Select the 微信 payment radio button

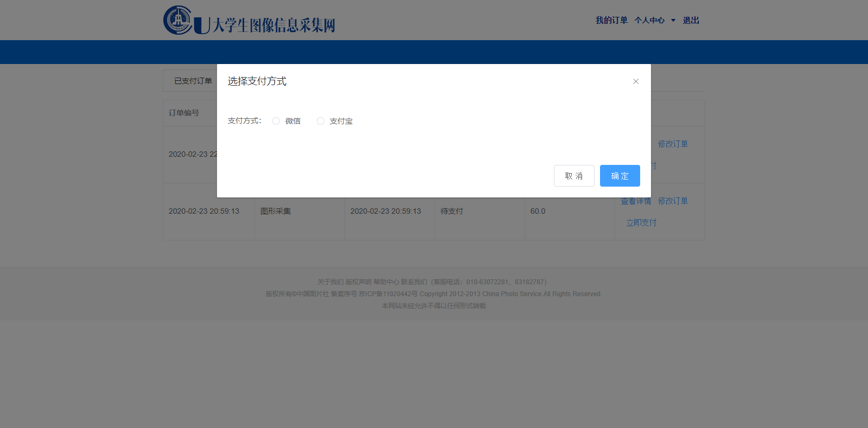click(x=276, y=121)
